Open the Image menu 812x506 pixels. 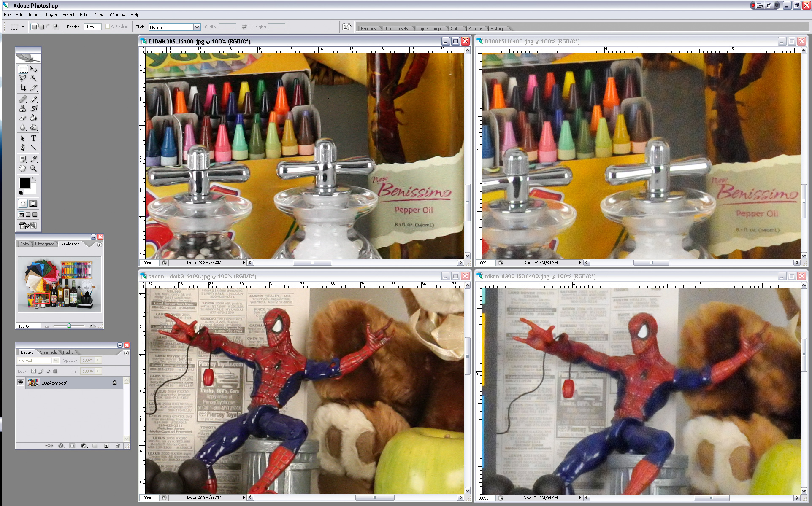pyautogui.click(x=35, y=15)
